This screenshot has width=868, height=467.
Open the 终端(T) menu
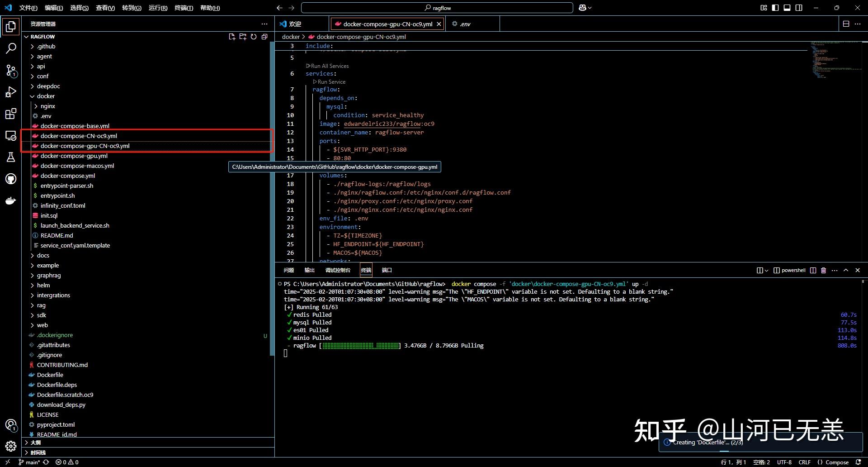(x=184, y=8)
